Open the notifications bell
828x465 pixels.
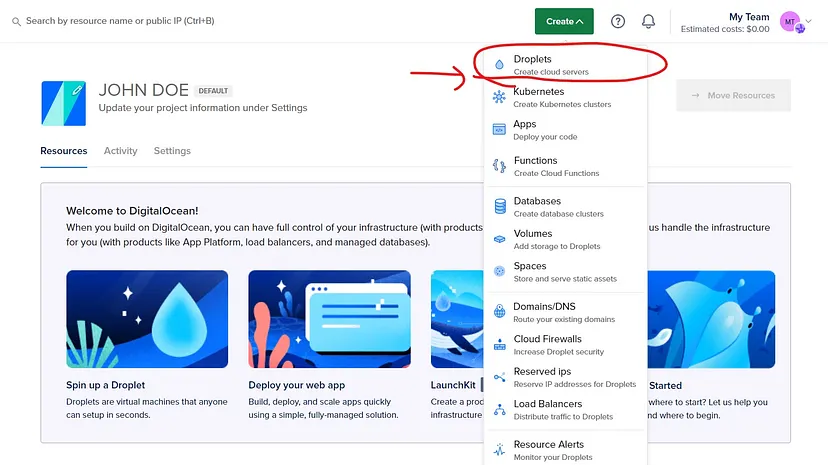coord(648,21)
